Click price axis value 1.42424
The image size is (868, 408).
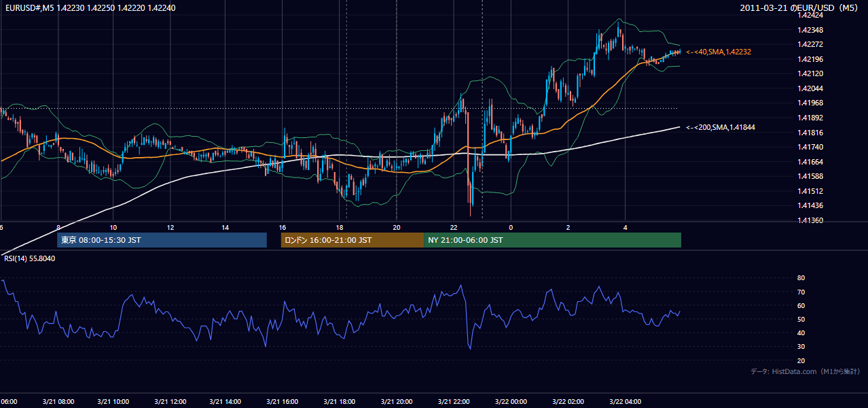pyautogui.click(x=810, y=15)
